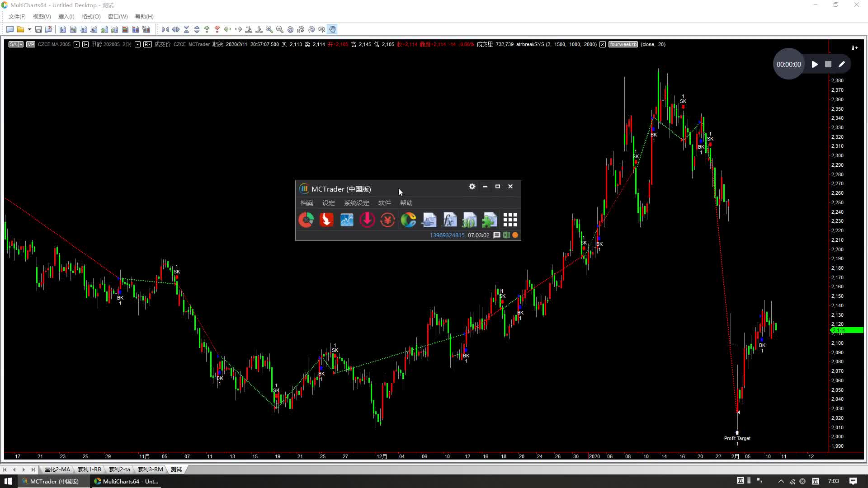
Task: Click the account number 13969324815 link
Action: coord(447,235)
